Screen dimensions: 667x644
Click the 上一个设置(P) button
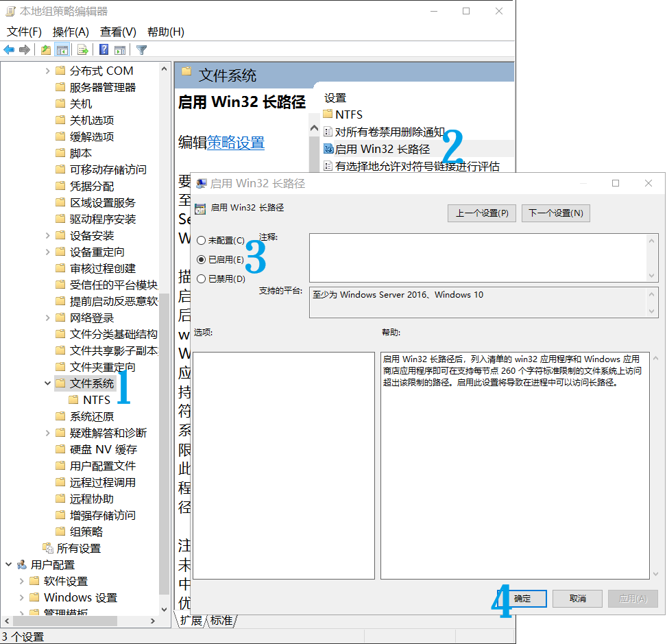(x=481, y=213)
